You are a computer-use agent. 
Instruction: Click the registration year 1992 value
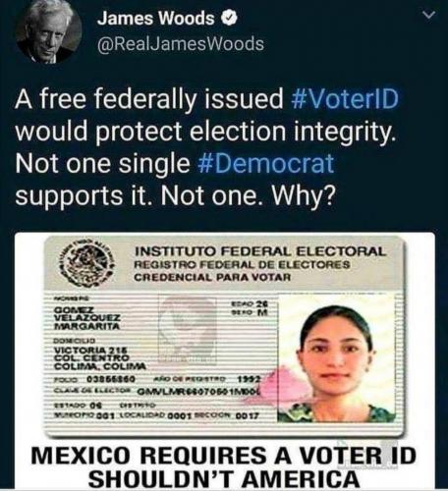(250, 380)
